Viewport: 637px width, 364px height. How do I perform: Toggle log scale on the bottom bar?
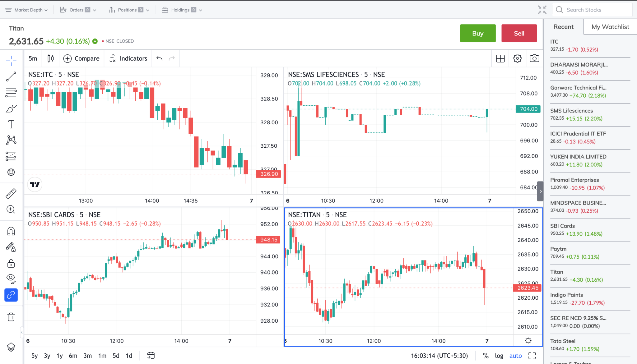[x=499, y=356]
